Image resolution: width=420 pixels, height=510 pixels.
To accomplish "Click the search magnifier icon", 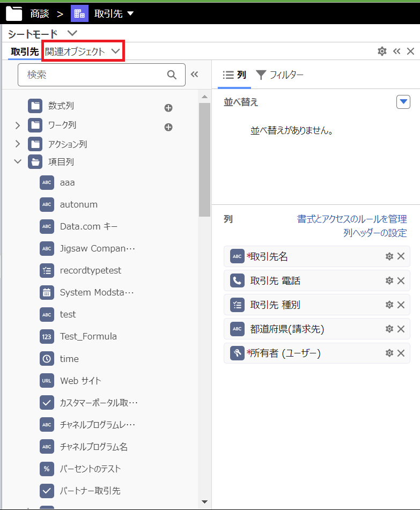I will pyautogui.click(x=172, y=75).
